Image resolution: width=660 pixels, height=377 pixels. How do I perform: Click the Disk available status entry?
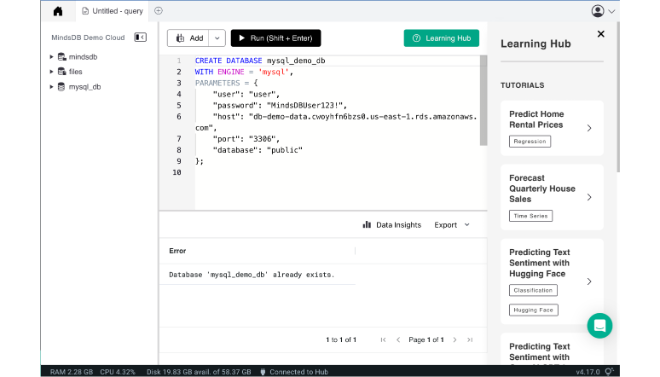pos(199,372)
